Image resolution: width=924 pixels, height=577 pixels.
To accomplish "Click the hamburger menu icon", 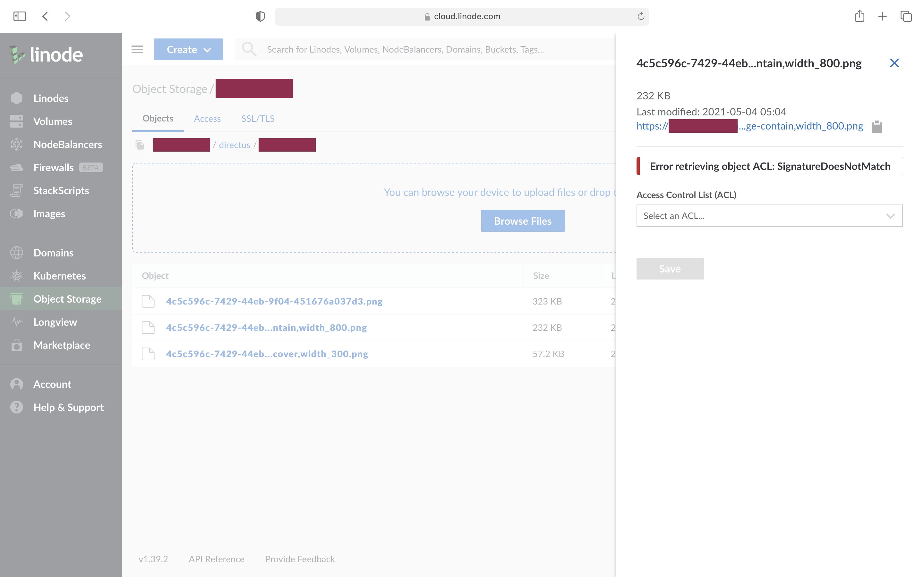I will [x=137, y=49].
